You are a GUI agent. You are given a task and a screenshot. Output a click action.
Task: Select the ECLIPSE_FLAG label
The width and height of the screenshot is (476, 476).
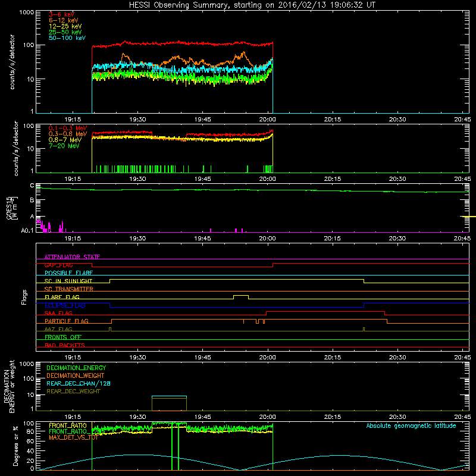65,305
